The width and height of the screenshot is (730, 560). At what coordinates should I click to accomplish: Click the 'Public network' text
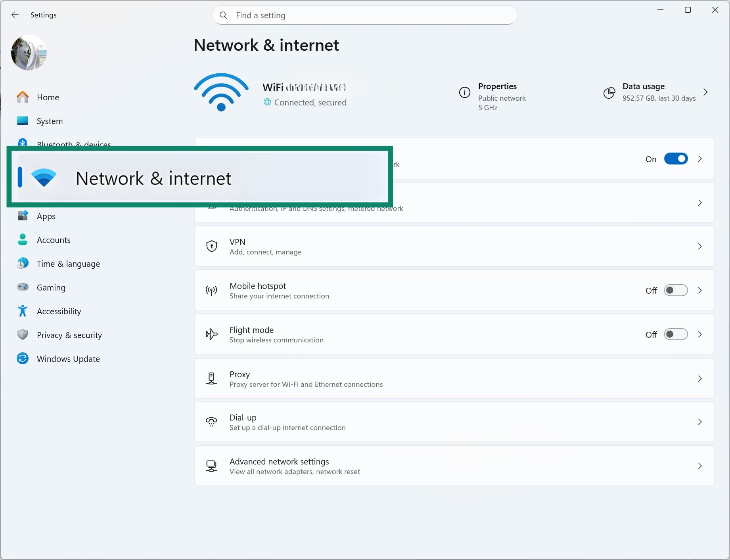tap(502, 98)
